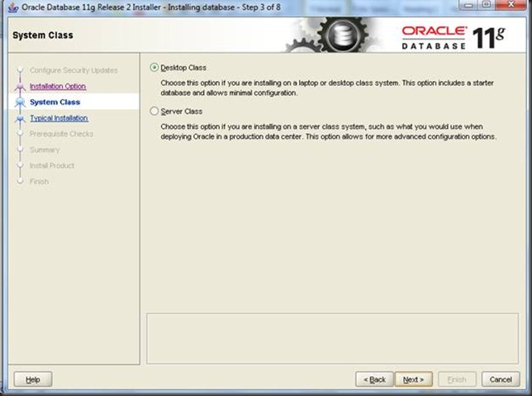The image size is (532, 396).
Task: Click the Finish step text in sidebar
Action: (39, 181)
